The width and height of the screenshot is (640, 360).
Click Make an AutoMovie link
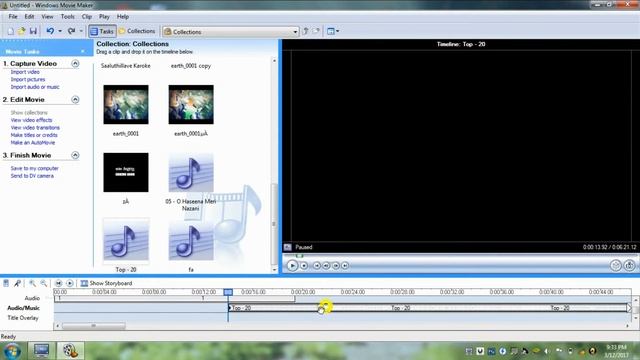click(x=33, y=142)
